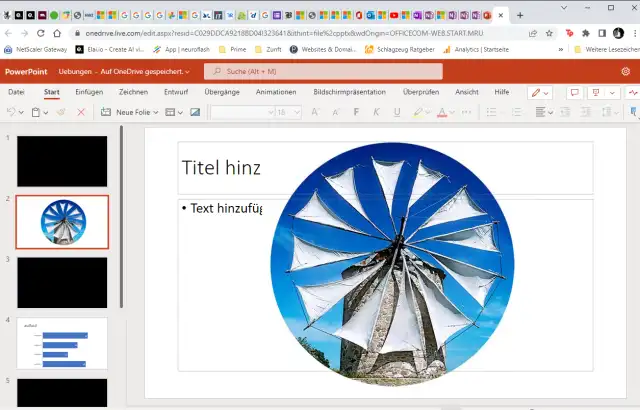This screenshot has height=410, width=640.
Task: Increase font size with larger A icon
Action: pyautogui.click(x=315, y=112)
